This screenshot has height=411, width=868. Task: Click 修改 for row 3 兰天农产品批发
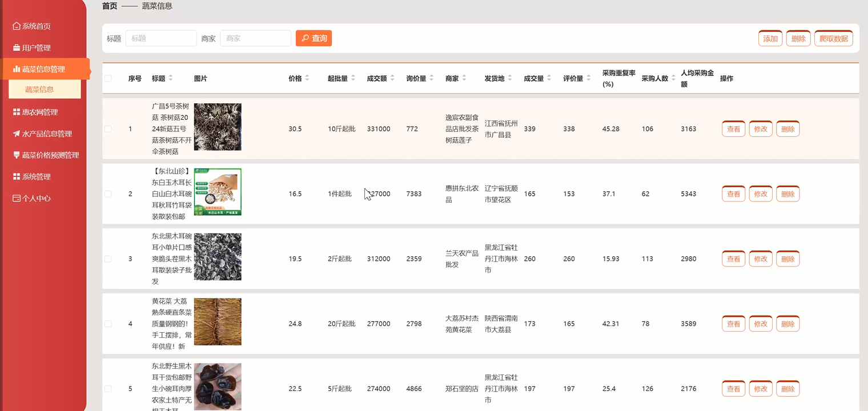coord(761,259)
